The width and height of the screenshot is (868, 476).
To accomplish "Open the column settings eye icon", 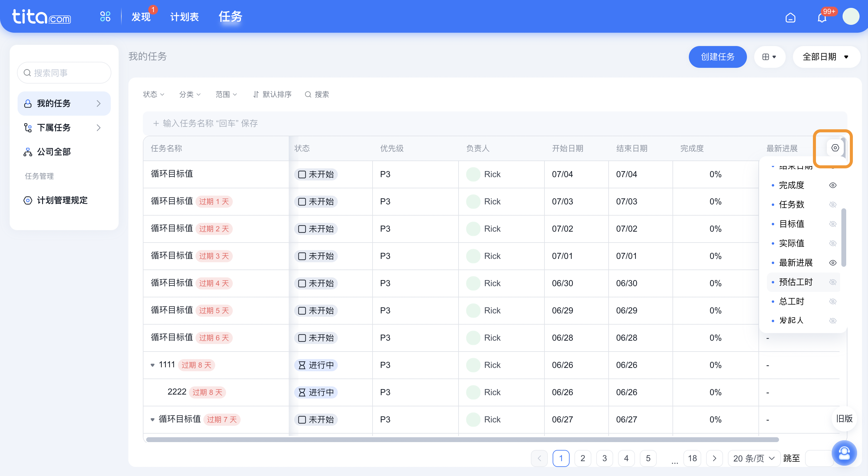I will click(835, 148).
